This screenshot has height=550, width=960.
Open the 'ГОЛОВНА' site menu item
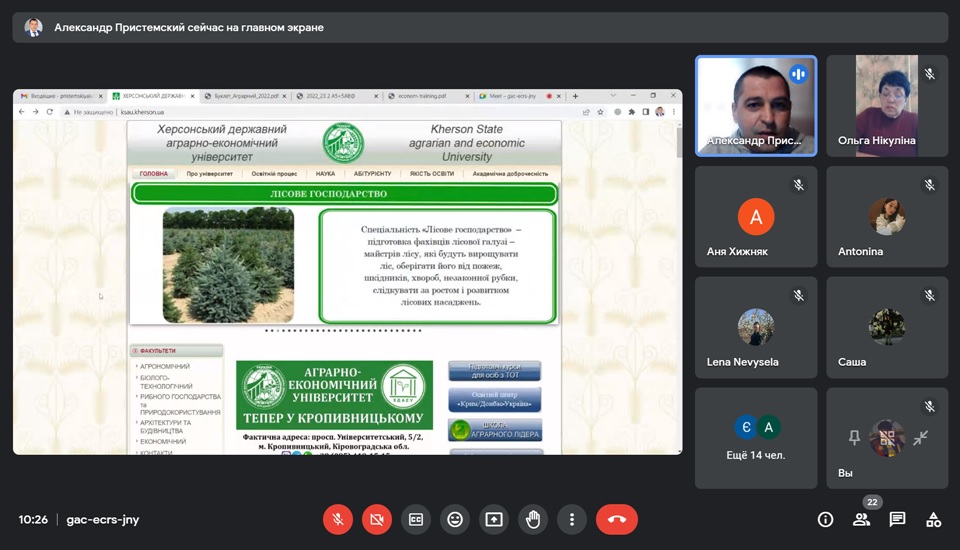tap(153, 174)
